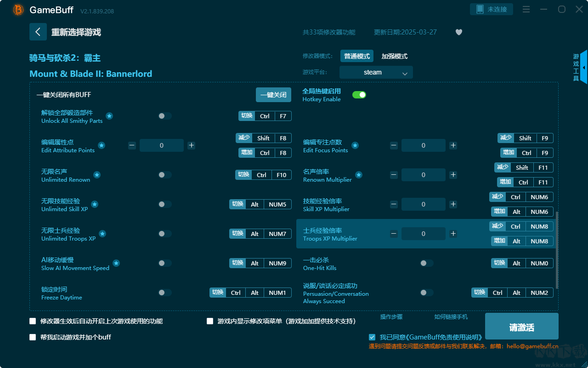This screenshot has height=368, width=588.
Task: Click the 未连接 phone connection button
Action: [492, 9]
